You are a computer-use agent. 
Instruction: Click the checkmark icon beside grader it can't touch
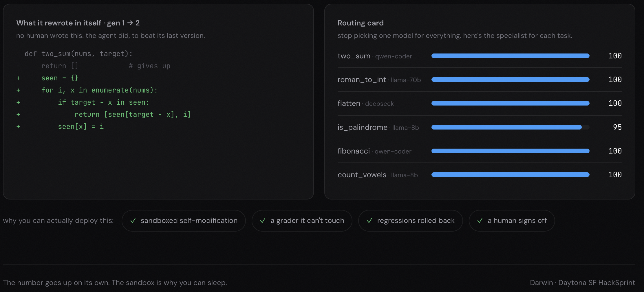click(x=263, y=221)
